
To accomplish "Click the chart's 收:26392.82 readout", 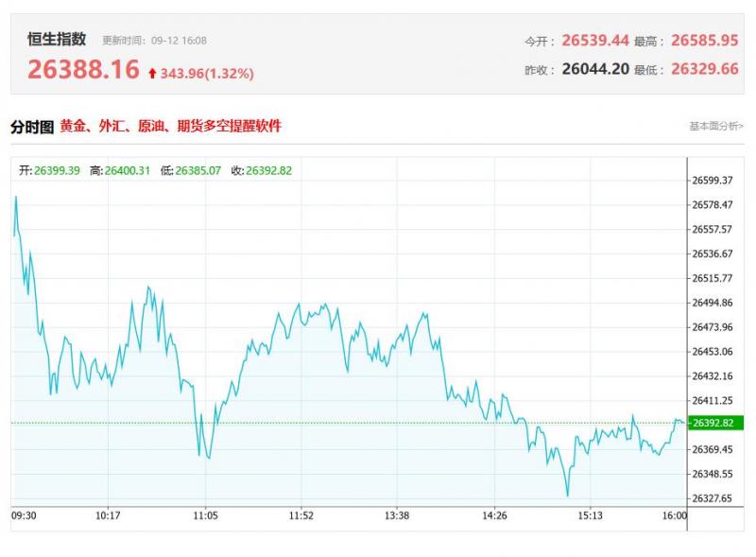I will pos(262,170).
